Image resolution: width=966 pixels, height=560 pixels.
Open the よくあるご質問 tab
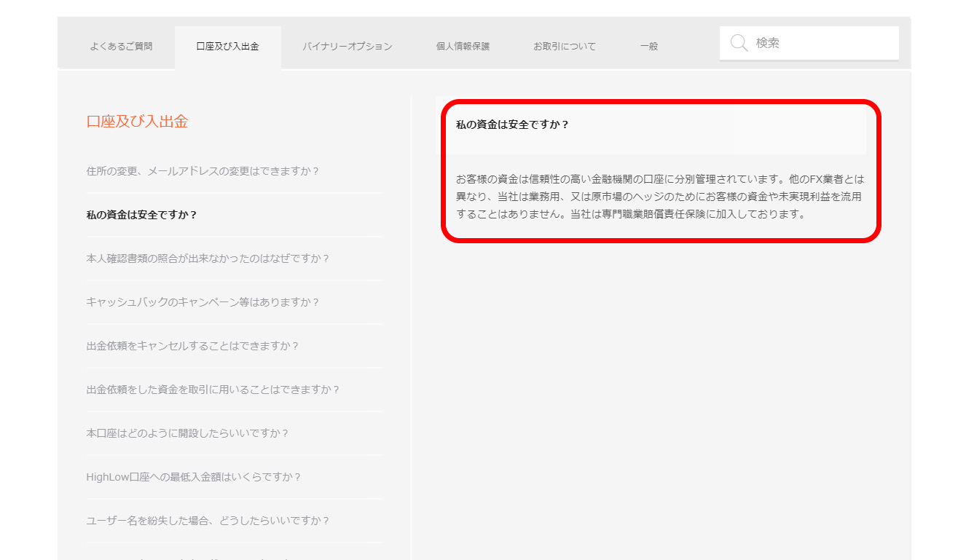pos(121,47)
